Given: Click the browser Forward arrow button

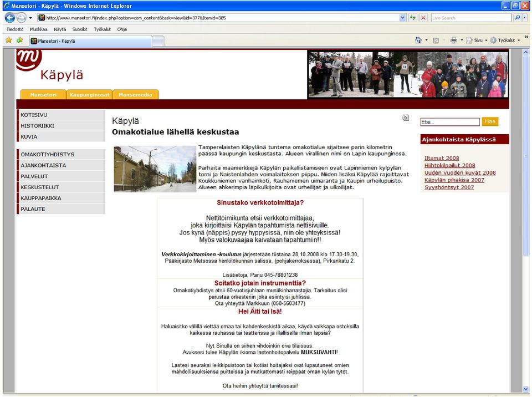Looking at the screenshot, I should 22,18.
